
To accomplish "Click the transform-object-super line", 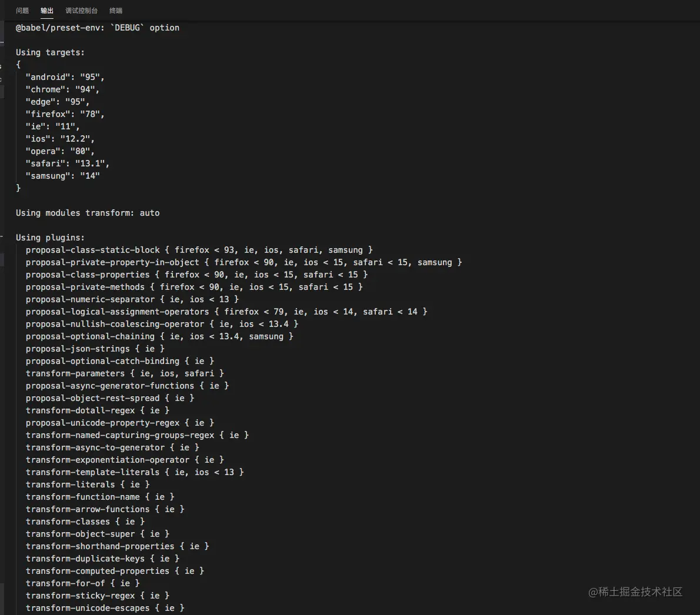I will (x=98, y=534).
